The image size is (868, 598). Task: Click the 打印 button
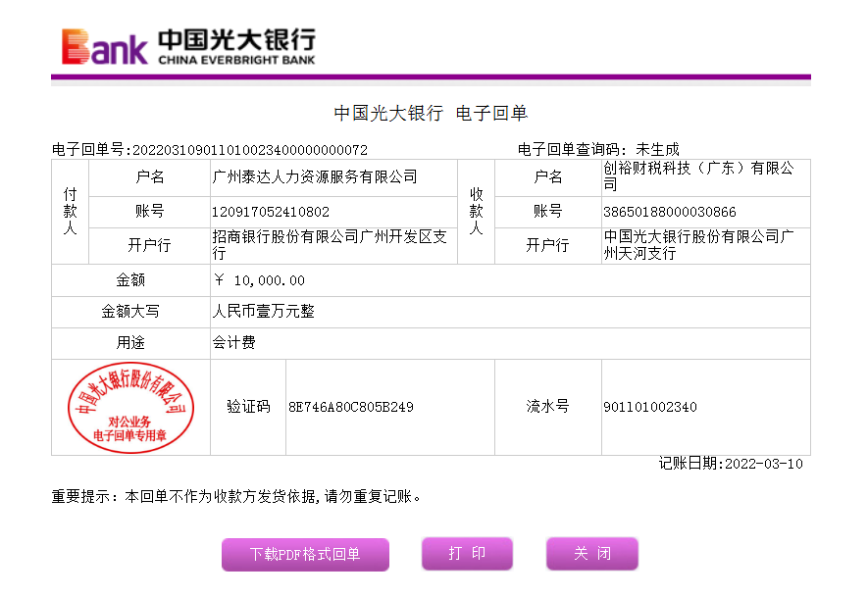tap(467, 553)
